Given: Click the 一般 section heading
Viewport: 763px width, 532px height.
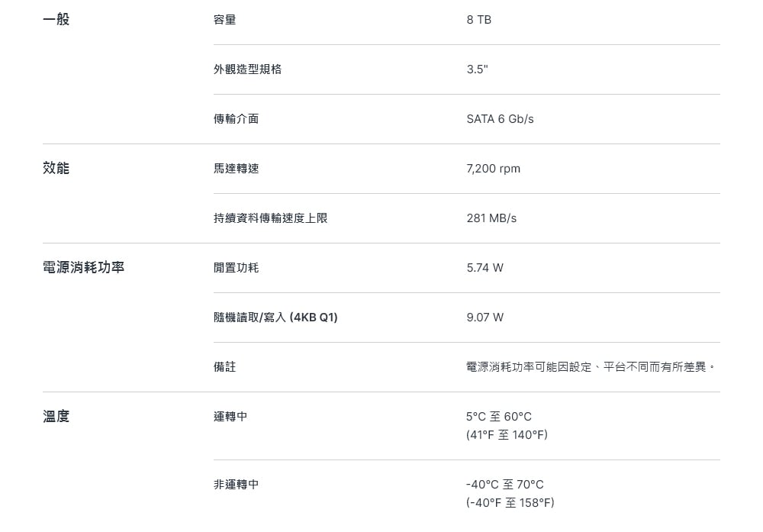Looking at the screenshot, I should tap(56, 20).
